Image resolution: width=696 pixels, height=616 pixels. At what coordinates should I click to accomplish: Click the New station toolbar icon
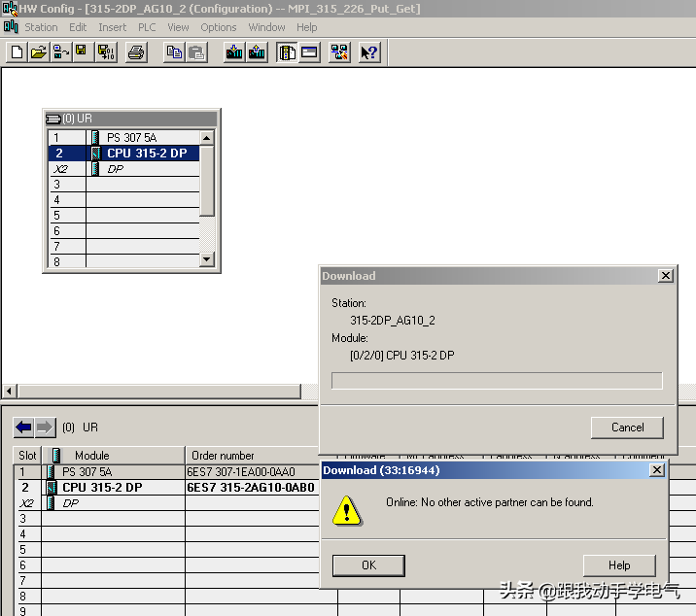16,52
